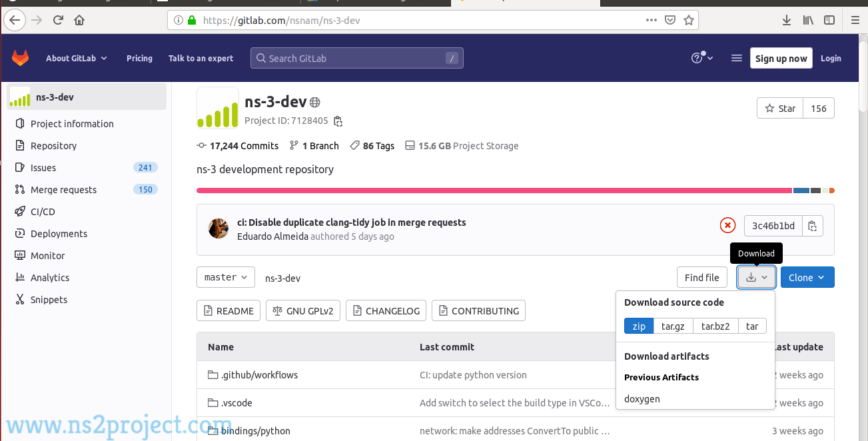Save the page to Pocket
The height and width of the screenshot is (441, 868).
point(670,20)
